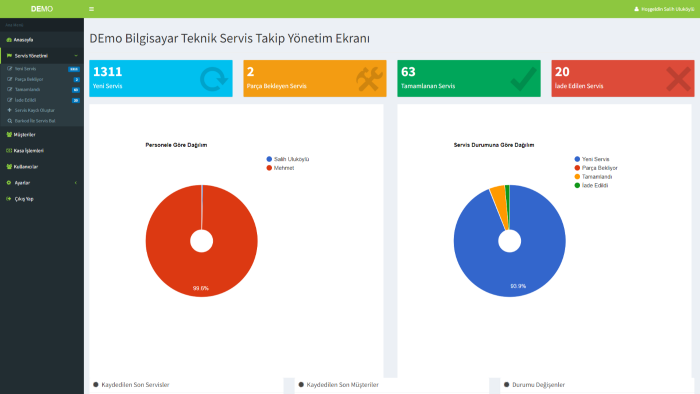This screenshot has height=394, width=700.
Task: Click the green İade Edildi pie slice
Action: [x=508, y=201]
